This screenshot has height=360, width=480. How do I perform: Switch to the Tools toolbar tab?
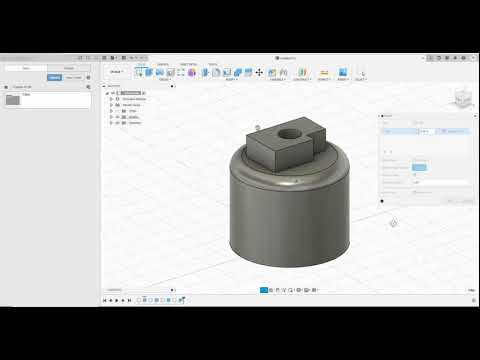213,64
